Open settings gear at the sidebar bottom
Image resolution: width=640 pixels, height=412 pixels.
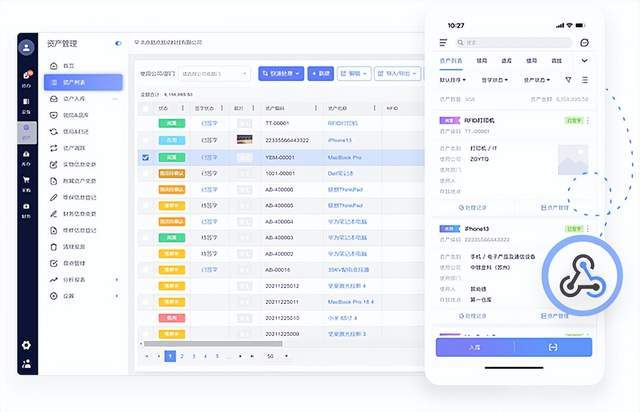26,345
